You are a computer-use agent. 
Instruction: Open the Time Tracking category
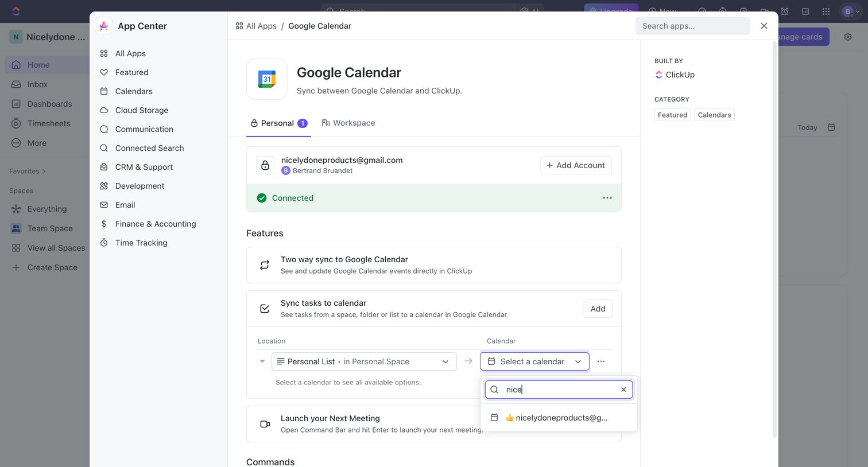[141, 243]
